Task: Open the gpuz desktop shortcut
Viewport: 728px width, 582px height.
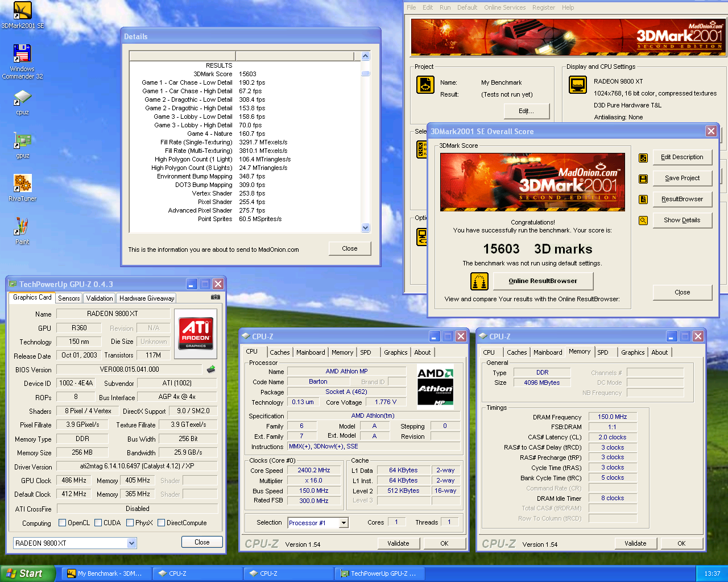Action: (x=22, y=145)
